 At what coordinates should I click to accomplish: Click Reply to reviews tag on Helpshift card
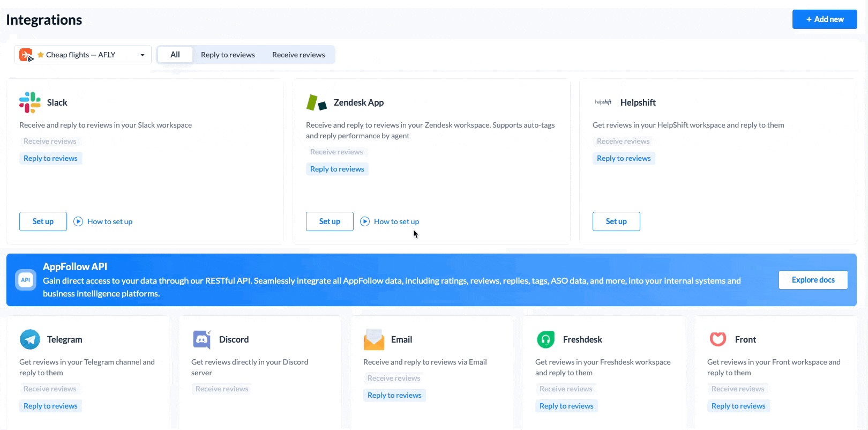624,158
